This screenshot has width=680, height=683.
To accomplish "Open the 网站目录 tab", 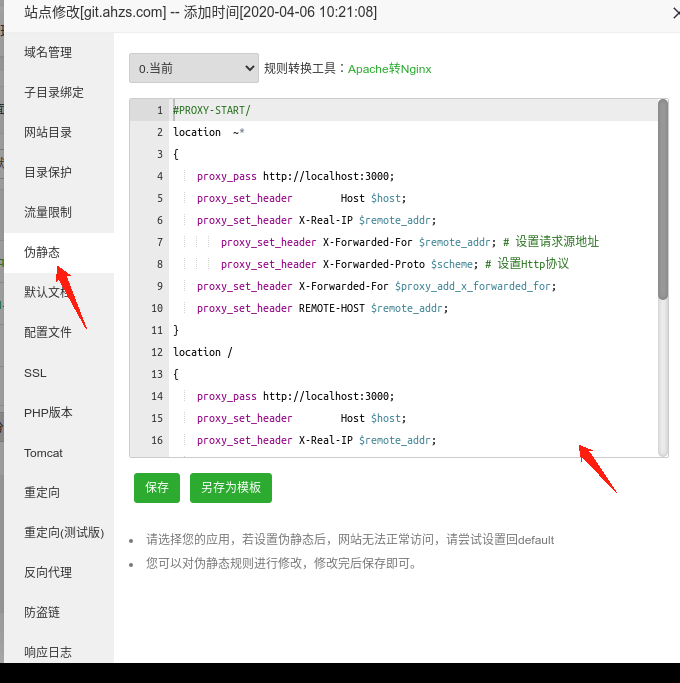I will point(48,132).
